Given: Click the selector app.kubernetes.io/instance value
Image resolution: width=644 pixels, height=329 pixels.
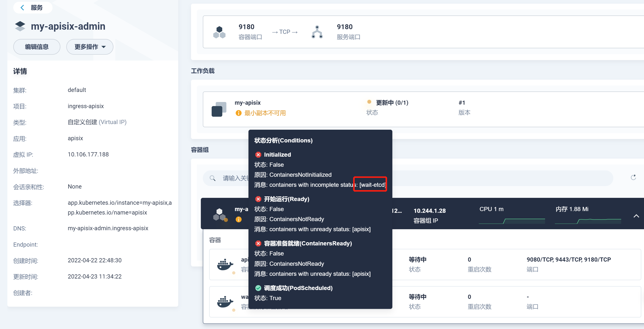Looking at the screenshot, I should 120,207.
